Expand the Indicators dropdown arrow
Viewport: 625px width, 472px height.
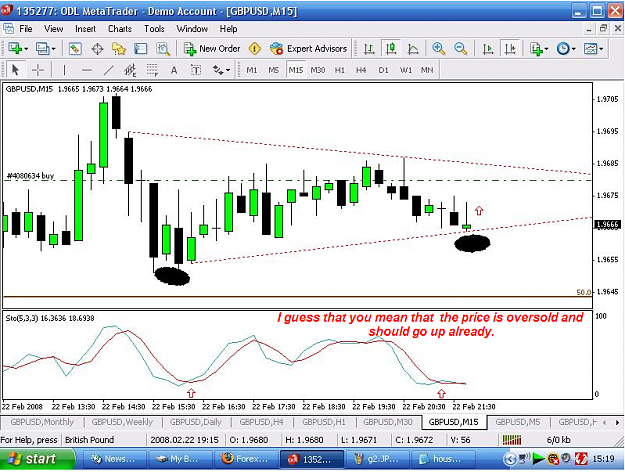[x=546, y=49]
